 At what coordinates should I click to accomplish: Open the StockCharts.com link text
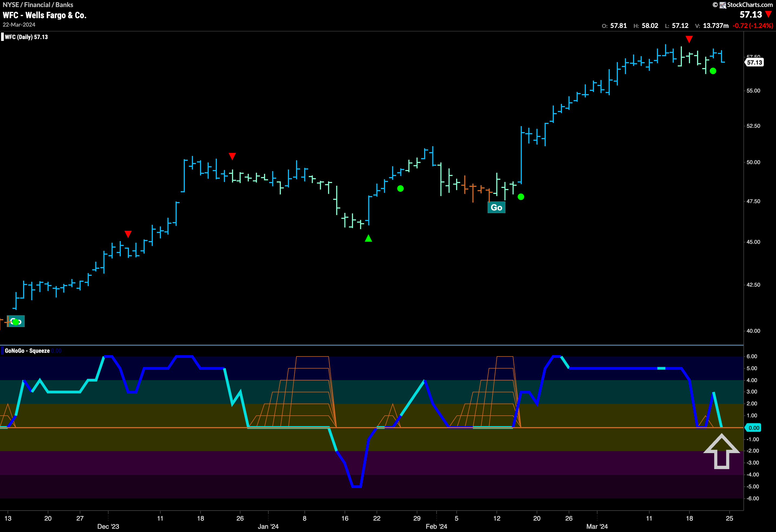point(750,5)
